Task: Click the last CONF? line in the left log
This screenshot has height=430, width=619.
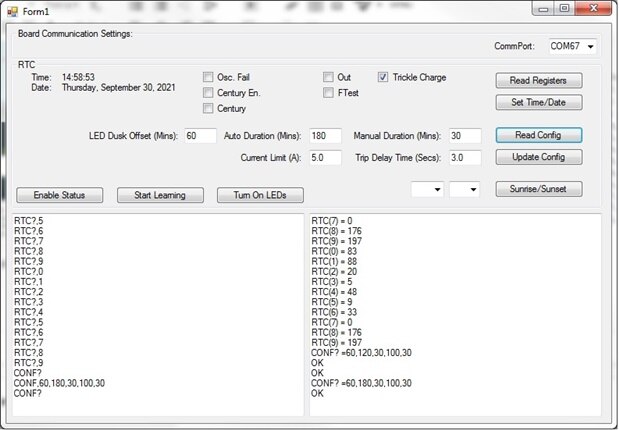Action: pos(28,393)
